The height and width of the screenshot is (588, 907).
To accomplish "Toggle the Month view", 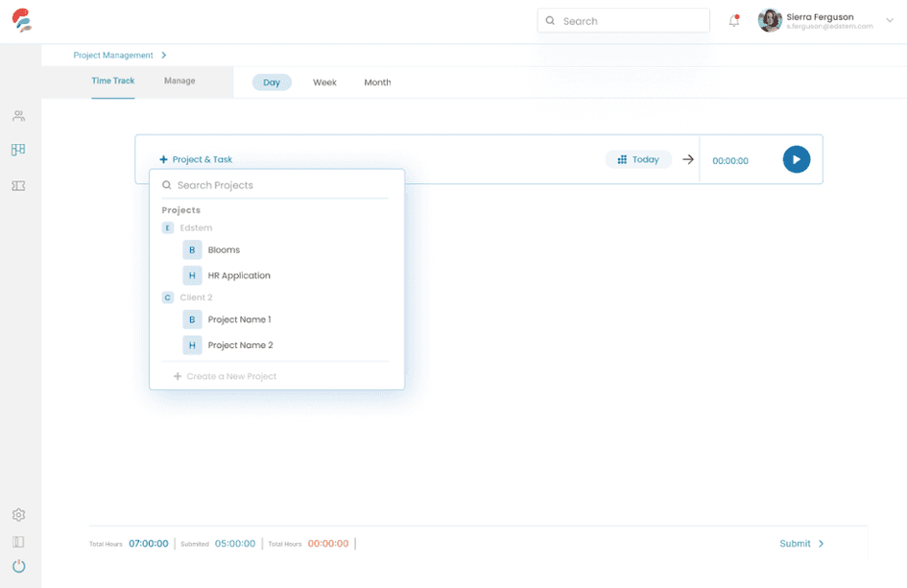I will click(377, 82).
